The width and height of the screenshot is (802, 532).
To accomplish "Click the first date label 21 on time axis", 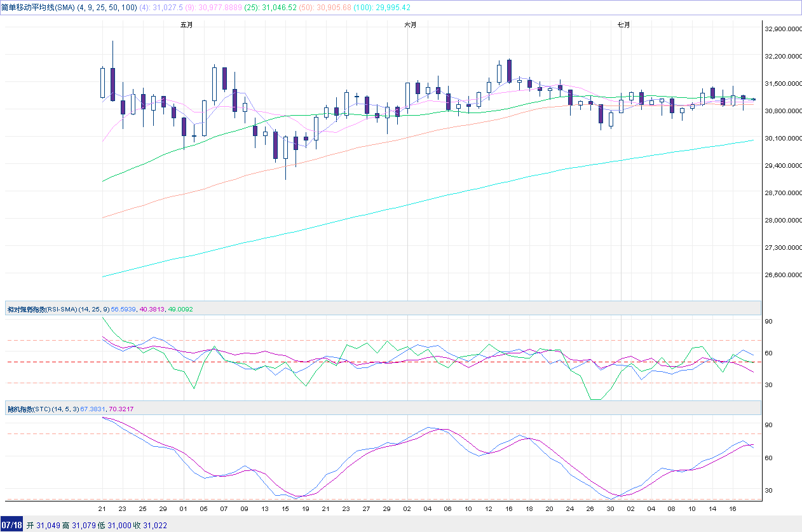I will click(x=102, y=509).
